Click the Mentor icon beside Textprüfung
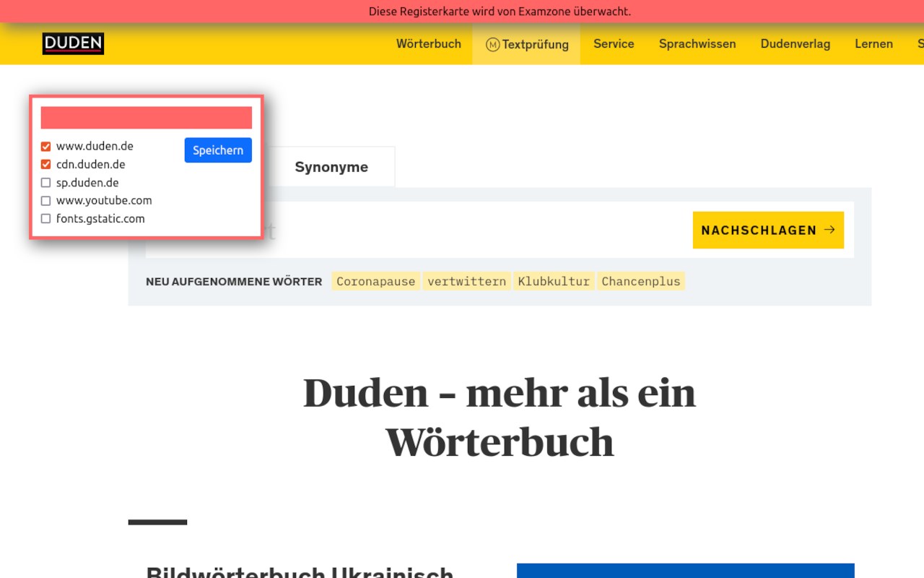 point(493,45)
